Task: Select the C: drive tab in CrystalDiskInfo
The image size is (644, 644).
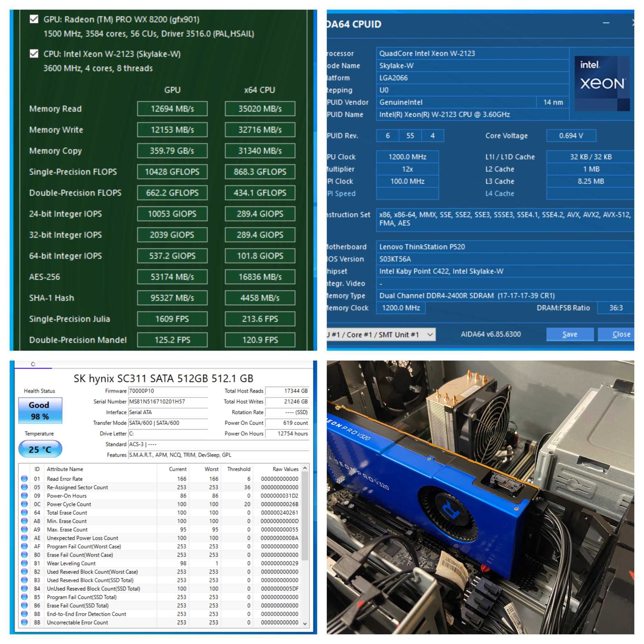Action: (33, 364)
